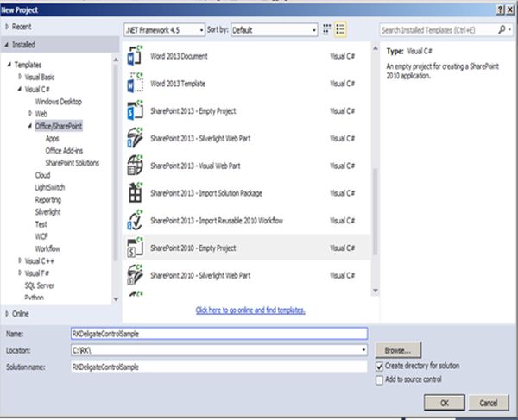Click the SharePoint 2010 Empty Project icon
The image size is (518, 420).
point(136,248)
